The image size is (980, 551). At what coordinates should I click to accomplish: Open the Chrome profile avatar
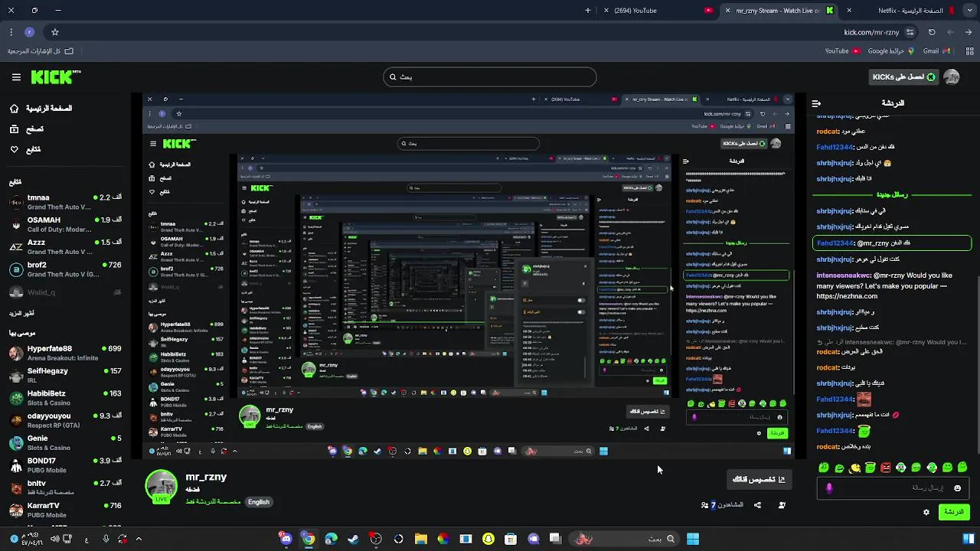coord(30,32)
